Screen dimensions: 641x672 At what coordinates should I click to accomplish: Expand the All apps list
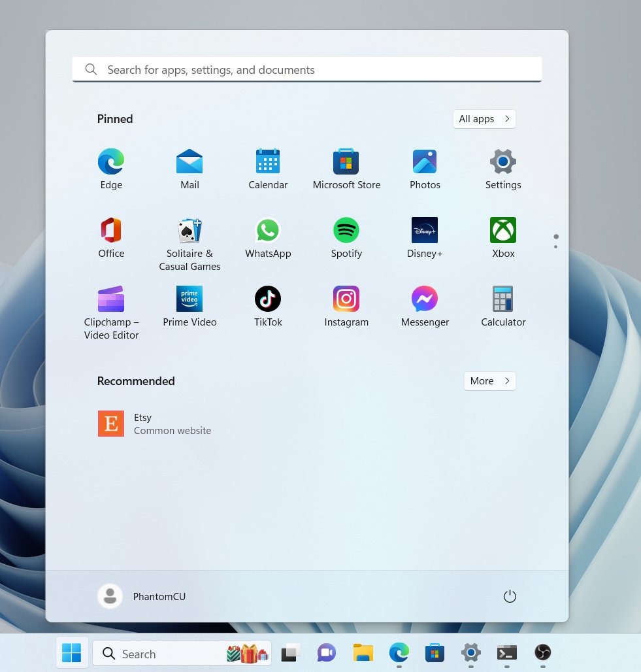point(484,119)
